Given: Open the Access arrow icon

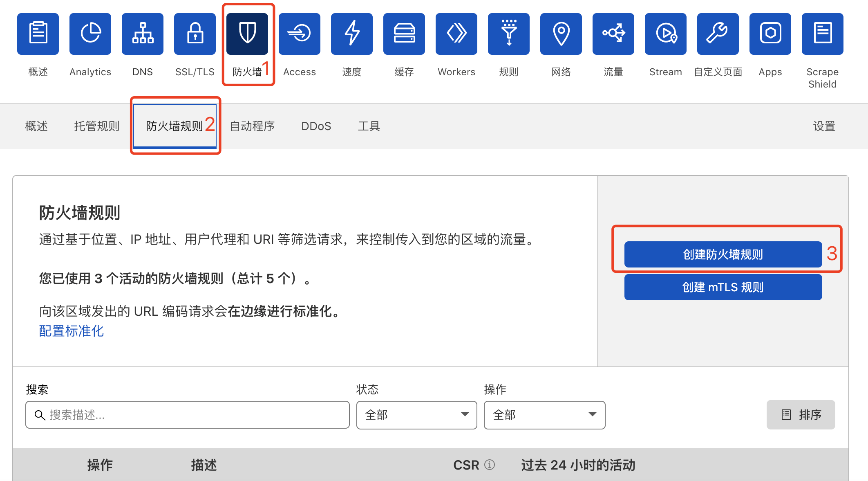Looking at the screenshot, I should tap(300, 34).
